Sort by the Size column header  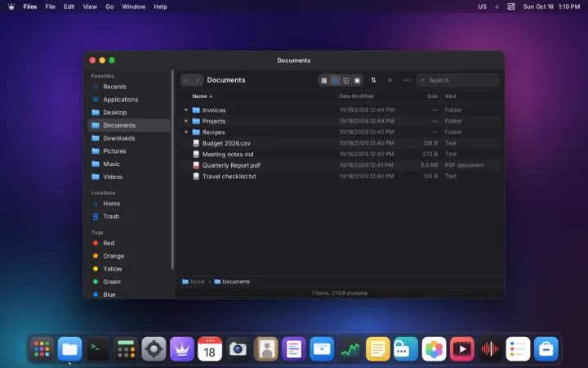[x=432, y=96]
